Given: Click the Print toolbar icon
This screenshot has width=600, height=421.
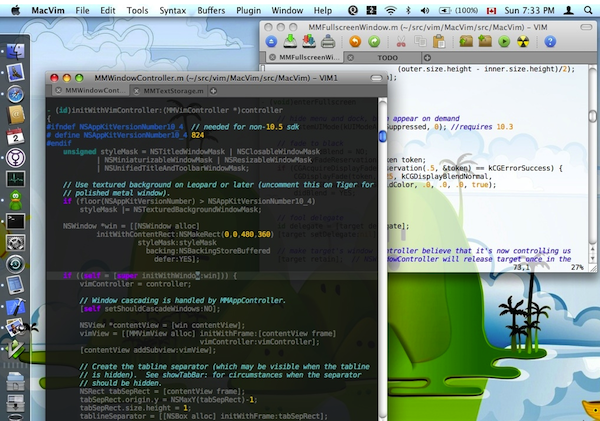Looking at the screenshot, I should point(328,41).
